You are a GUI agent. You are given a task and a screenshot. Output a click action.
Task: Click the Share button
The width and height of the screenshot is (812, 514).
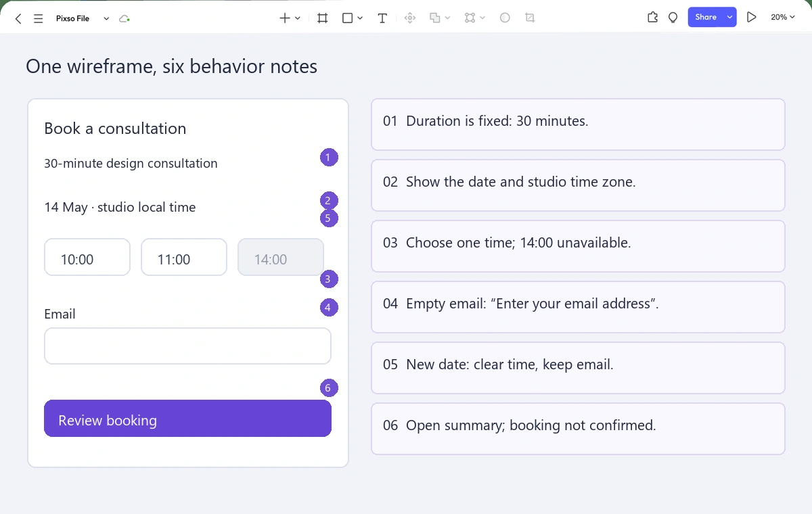706,18
